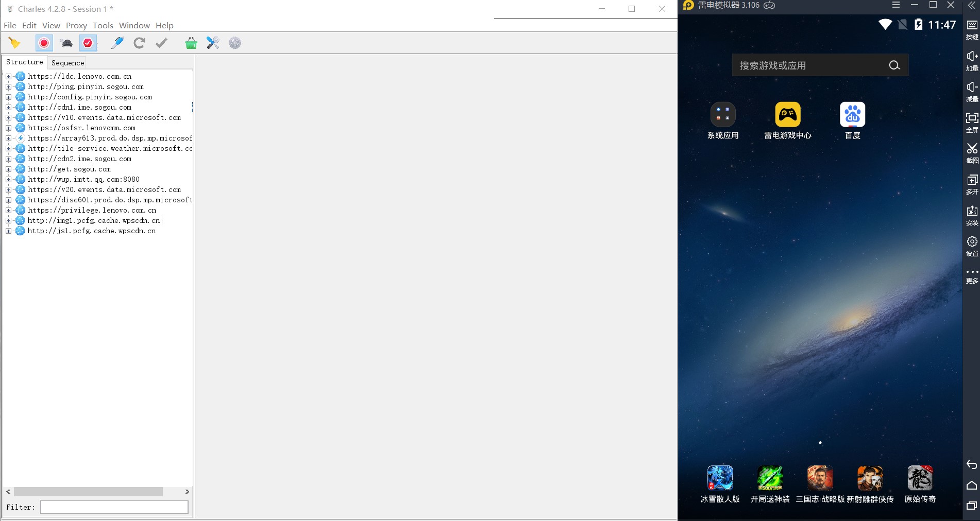Click the pen Compose icon

coord(117,43)
